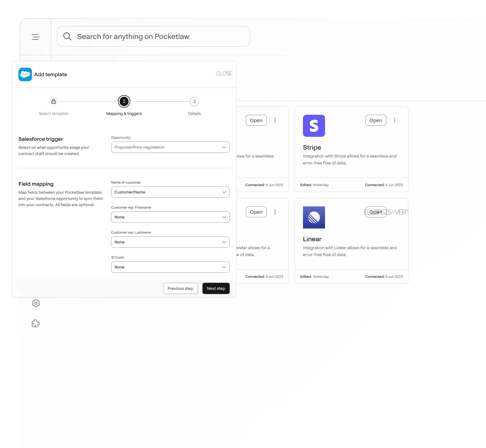Click the Stripe card title
Viewport: 486px width, 448px height.
coord(312,147)
